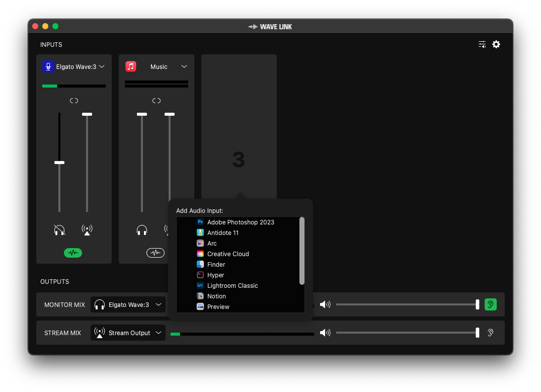Click Music monitor volume slider handle
541x392 pixels.
[142, 114]
